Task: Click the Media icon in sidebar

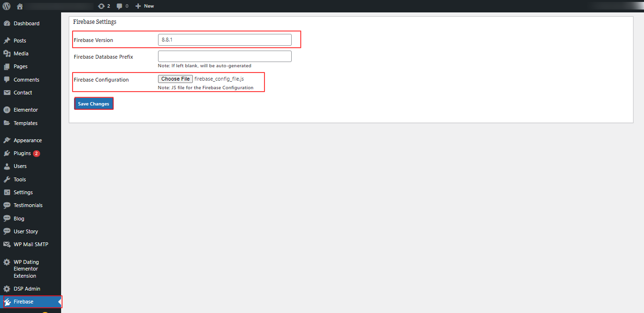Action: (7, 53)
